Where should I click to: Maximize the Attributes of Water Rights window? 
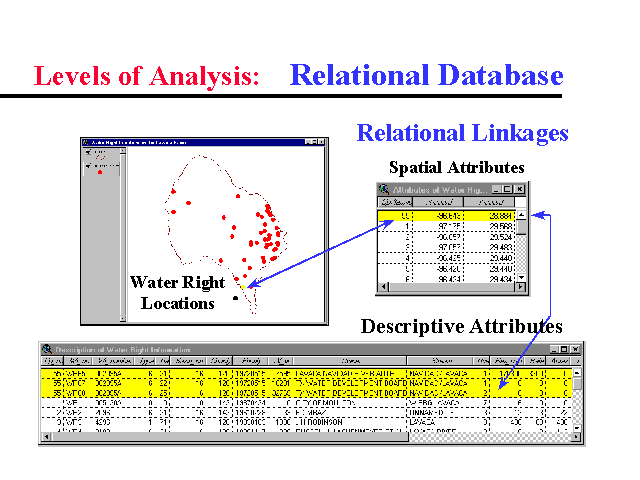[506, 189]
